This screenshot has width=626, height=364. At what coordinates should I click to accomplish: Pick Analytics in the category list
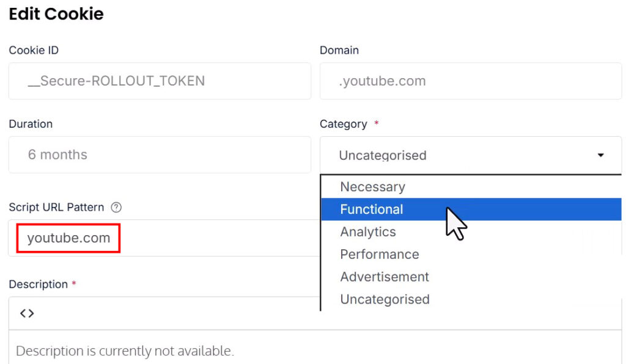[x=368, y=232]
